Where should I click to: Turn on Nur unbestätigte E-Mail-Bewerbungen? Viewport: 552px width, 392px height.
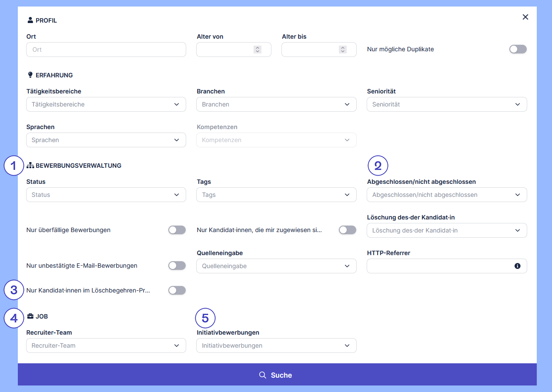tap(177, 266)
